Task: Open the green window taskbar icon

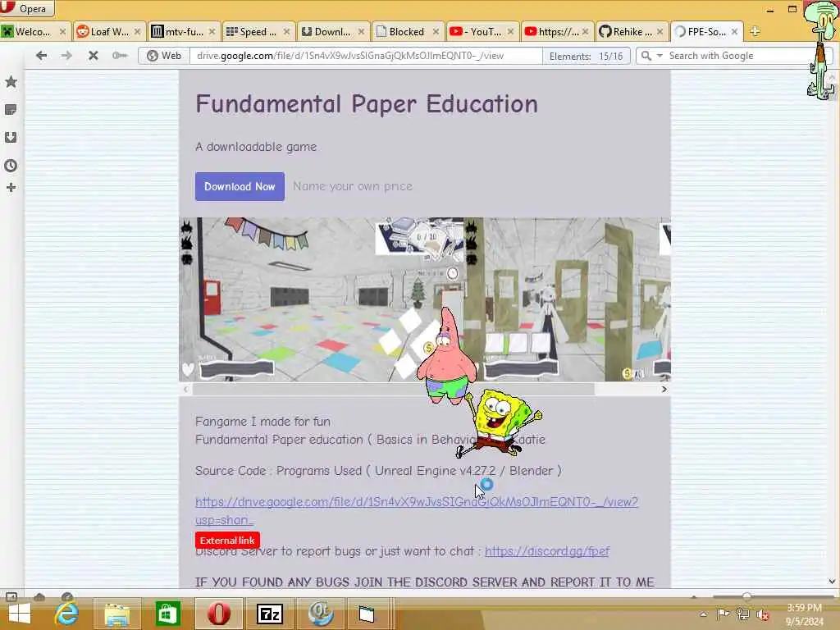Action: click(367, 614)
